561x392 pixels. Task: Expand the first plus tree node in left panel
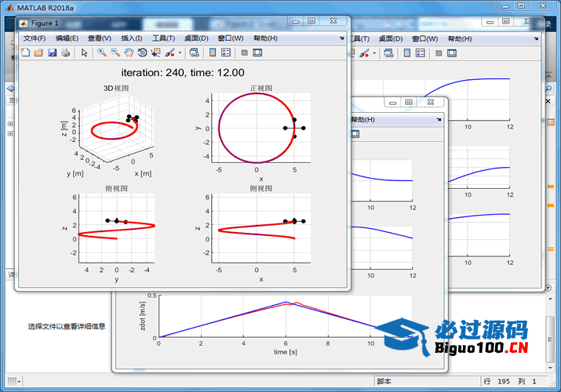10,123
